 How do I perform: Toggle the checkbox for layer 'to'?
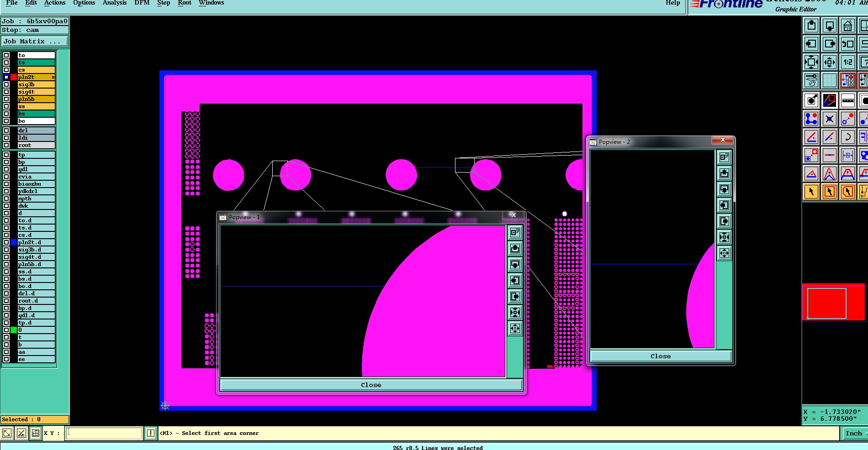tap(6, 55)
